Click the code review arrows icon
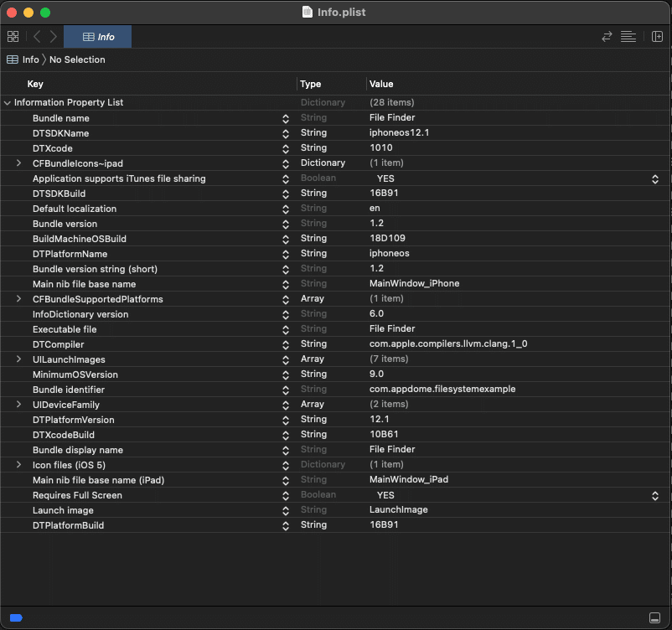This screenshot has width=672, height=630. (607, 37)
